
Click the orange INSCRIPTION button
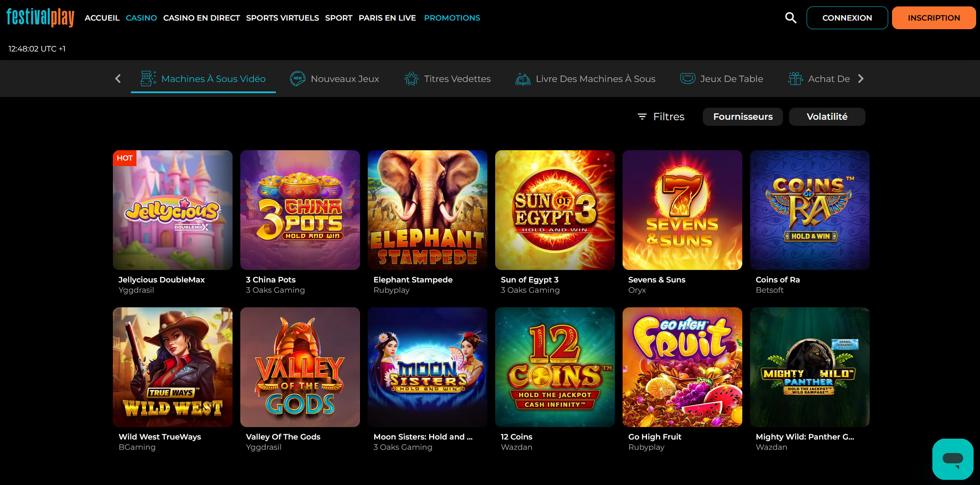pyautogui.click(x=934, y=18)
